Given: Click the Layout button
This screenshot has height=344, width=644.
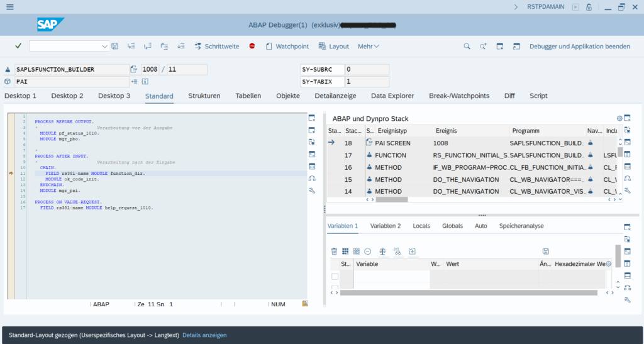Looking at the screenshot, I should point(334,47).
